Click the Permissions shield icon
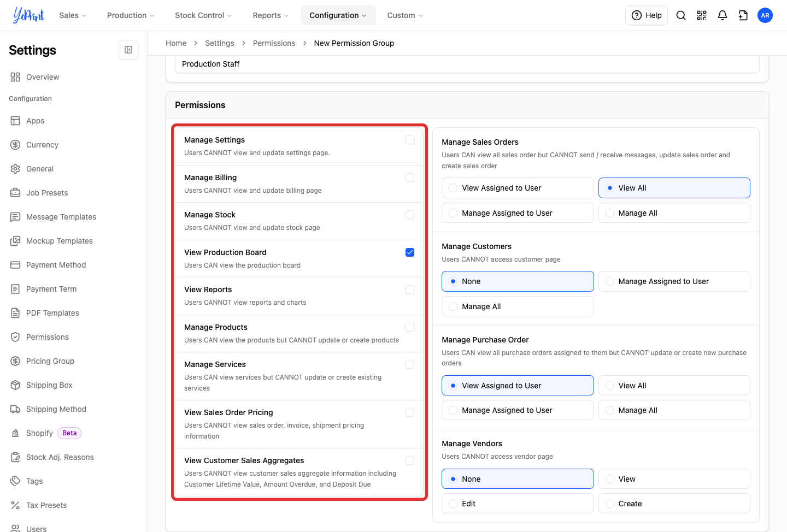Screen dimensions: 787x532 click(15, 337)
